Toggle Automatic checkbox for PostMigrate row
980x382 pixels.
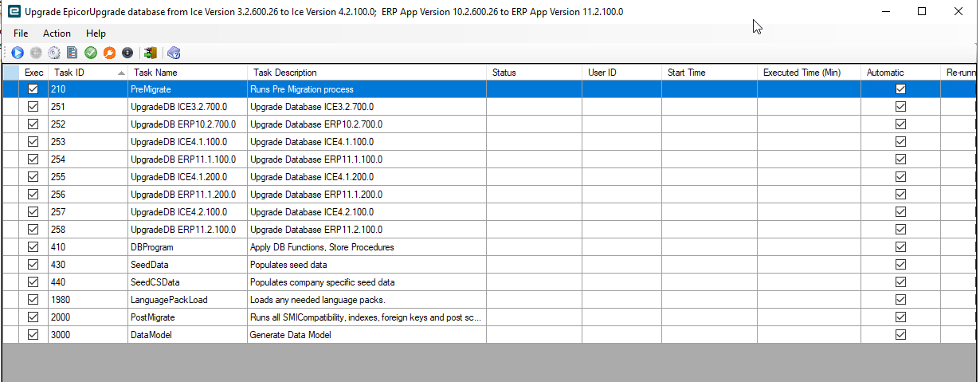coord(900,317)
